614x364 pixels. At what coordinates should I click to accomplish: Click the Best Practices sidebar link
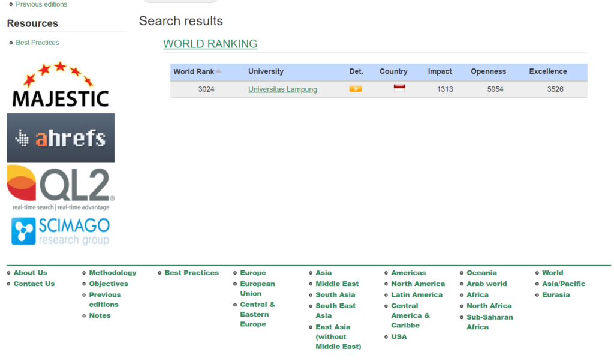click(x=37, y=43)
